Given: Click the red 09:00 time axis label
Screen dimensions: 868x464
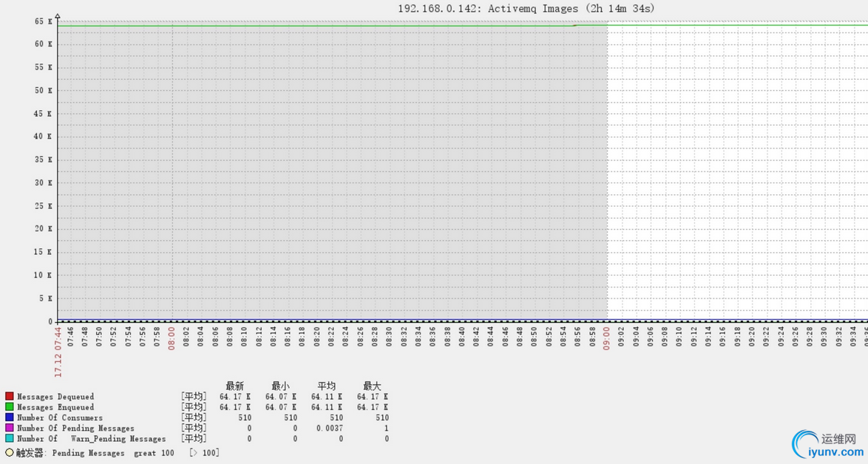Looking at the screenshot, I should (607, 338).
